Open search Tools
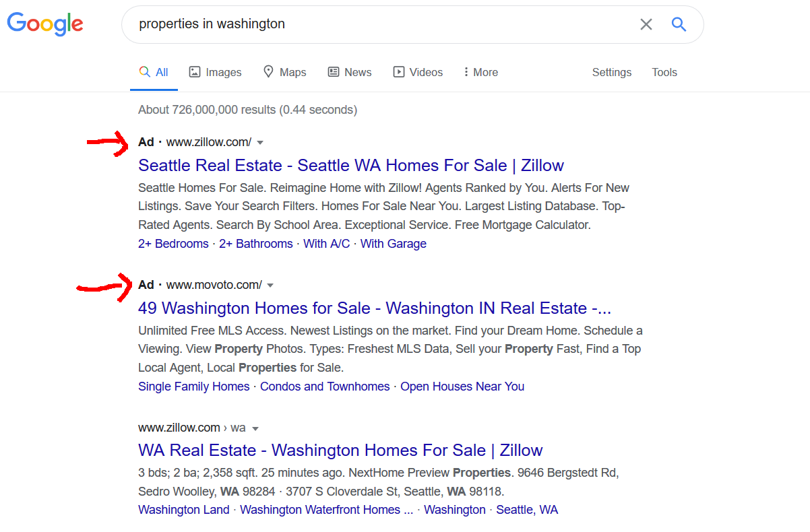810x532 pixels. (x=664, y=72)
